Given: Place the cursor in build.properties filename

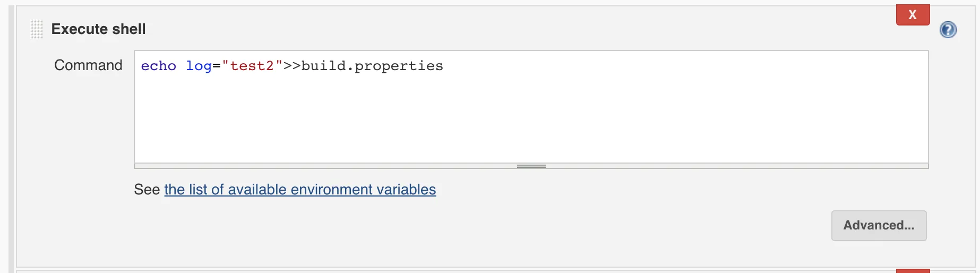Looking at the screenshot, I should [372, 66].
